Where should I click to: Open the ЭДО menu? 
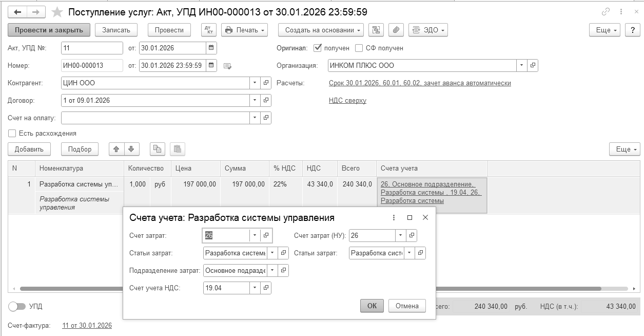pos(428,30)
